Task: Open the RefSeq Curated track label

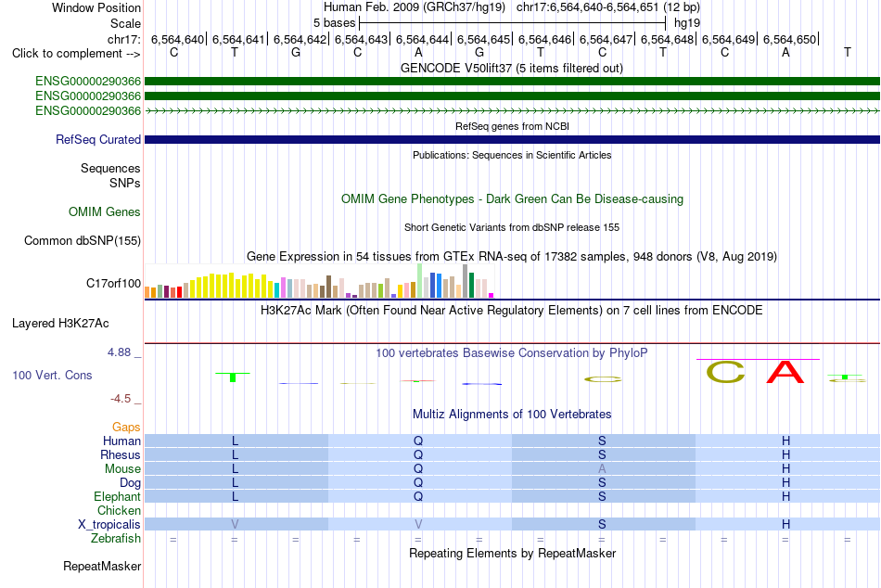Action: tap(98, 139)
